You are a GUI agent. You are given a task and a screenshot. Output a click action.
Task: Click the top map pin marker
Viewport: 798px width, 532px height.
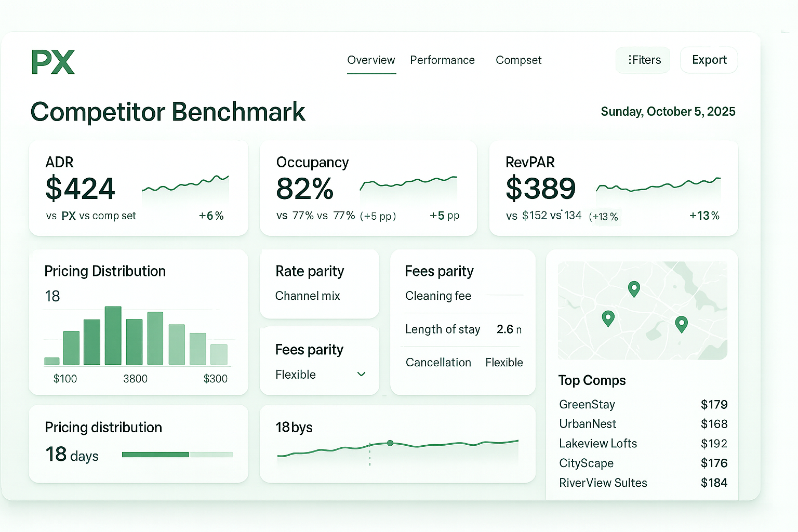point(634,288)
